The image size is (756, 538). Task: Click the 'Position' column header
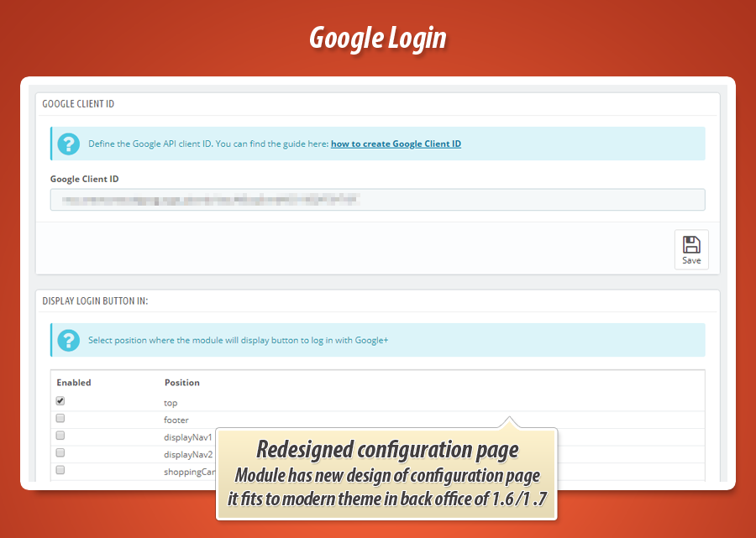click(x=182, y=383)
